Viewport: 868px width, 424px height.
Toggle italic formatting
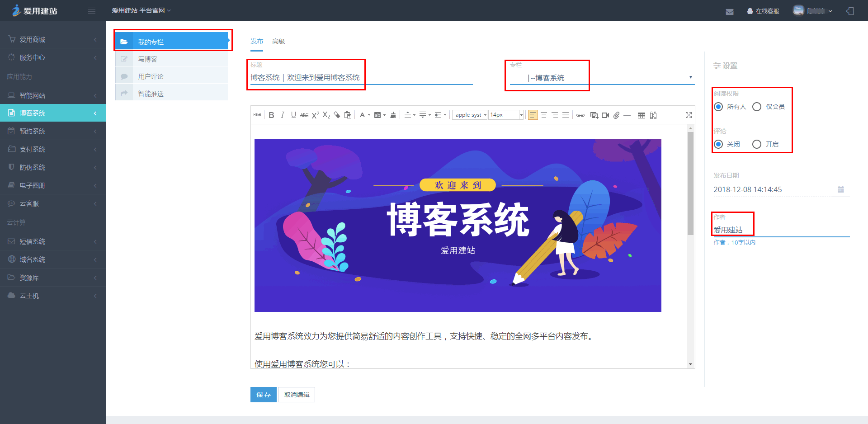coord(283,115)
